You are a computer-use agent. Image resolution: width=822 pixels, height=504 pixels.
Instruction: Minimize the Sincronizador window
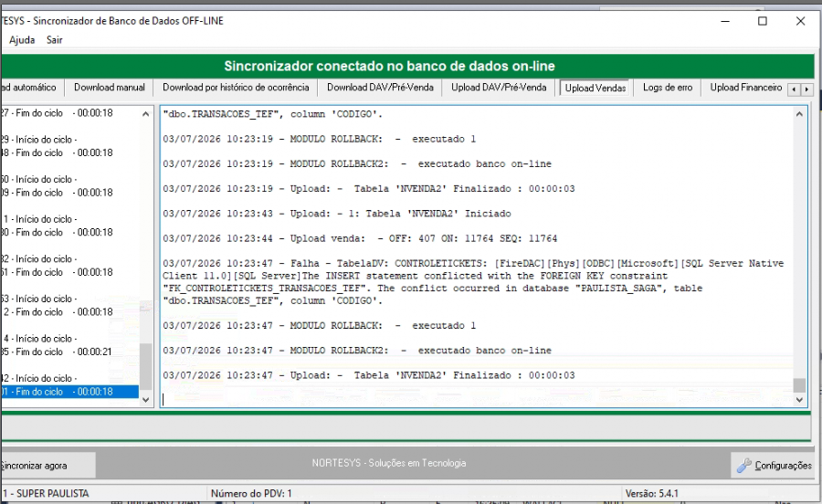coord(725,22)
